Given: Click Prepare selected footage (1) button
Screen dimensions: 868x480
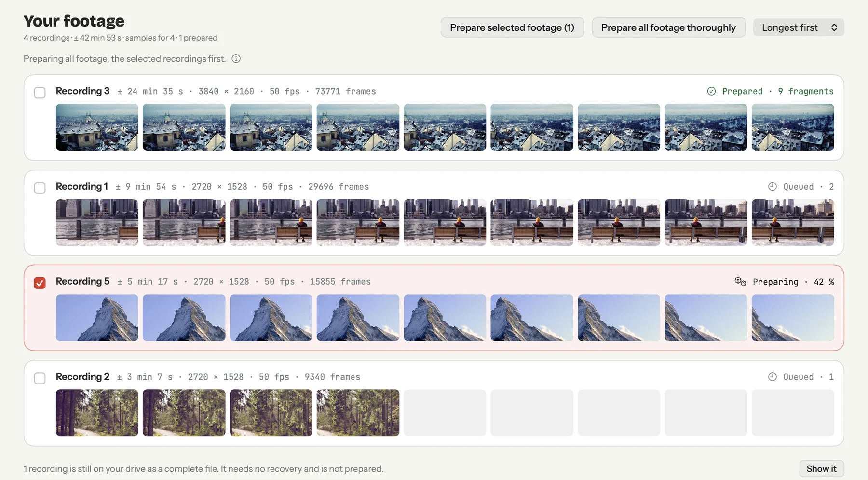Looking at the screenshot, I should pos(512,27).
